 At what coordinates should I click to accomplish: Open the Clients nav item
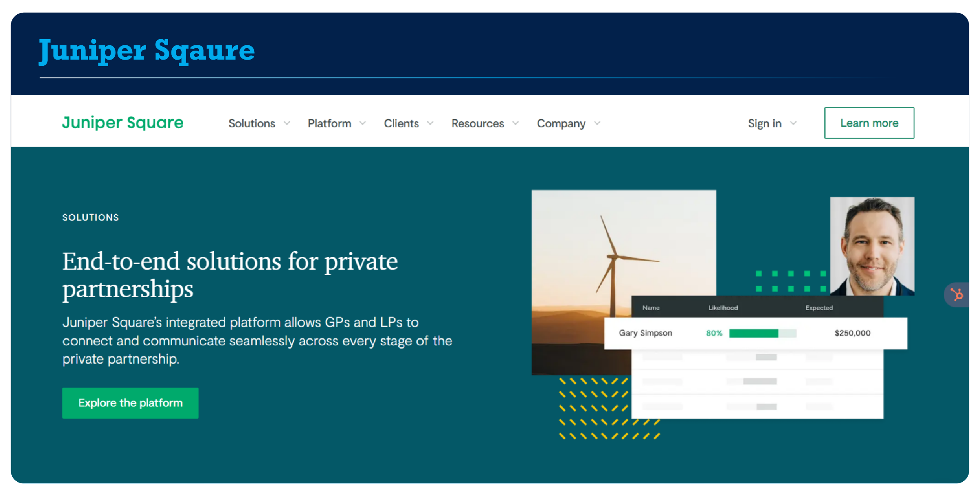(401, 123)
